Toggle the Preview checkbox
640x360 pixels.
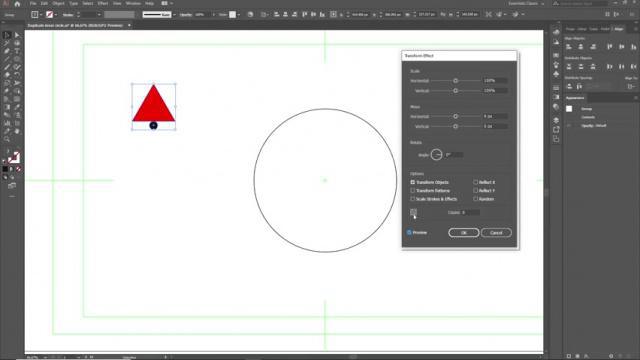pyautogui.click(x=409, y=232)
